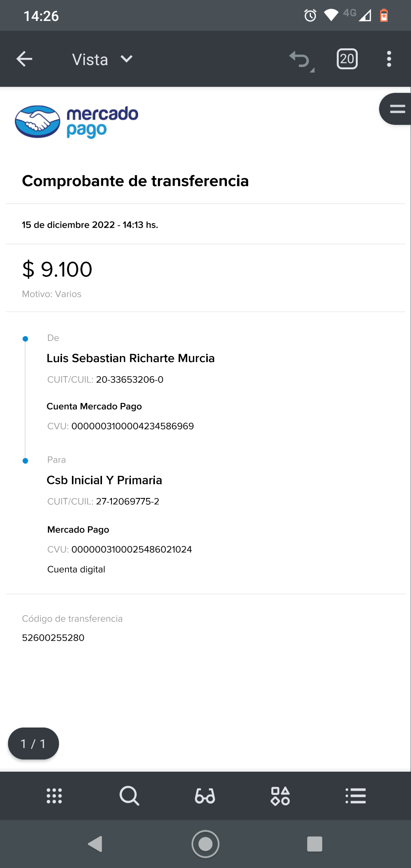Tap the undo arrow icon

click(300, 59)
